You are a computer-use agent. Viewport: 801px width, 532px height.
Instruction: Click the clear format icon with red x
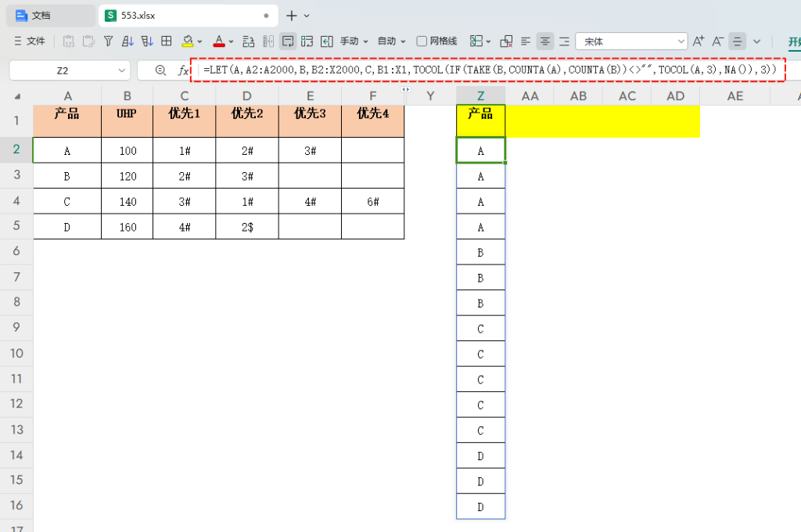coord(506,41)
